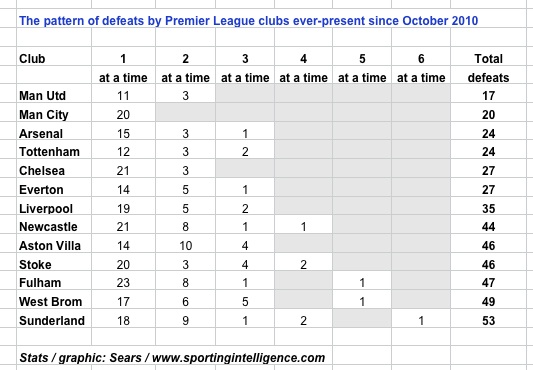Select Newcastle's 4 at a time cell
Viewport: 533px width, 370px height.
[x=303, y=224]
